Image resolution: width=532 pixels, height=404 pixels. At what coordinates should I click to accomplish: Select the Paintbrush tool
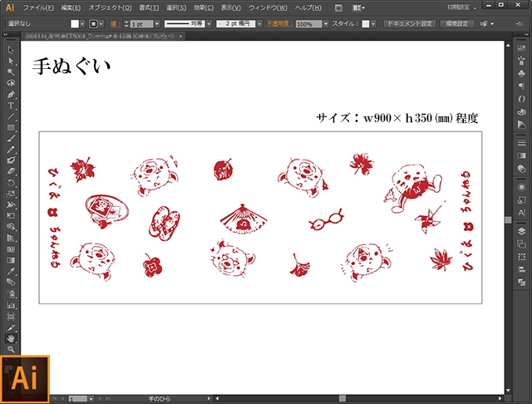(11, 138)
